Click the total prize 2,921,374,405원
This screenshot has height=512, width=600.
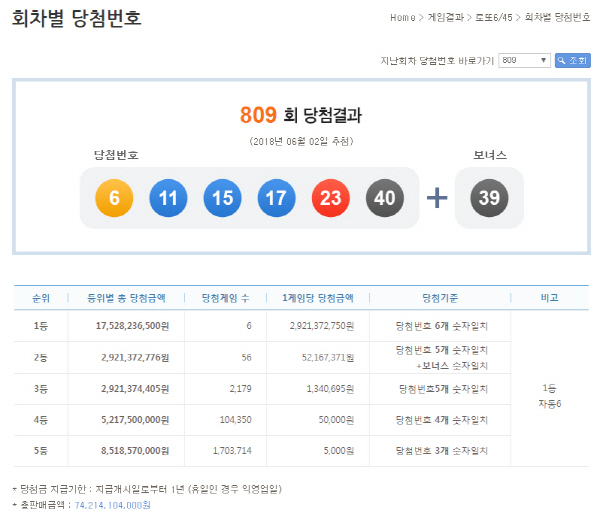pyautogui.click(x=135, y=389)
